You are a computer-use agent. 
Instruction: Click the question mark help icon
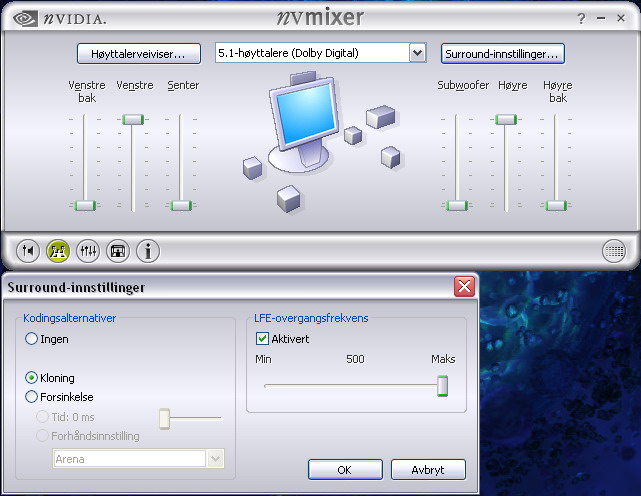coord(581,18)
